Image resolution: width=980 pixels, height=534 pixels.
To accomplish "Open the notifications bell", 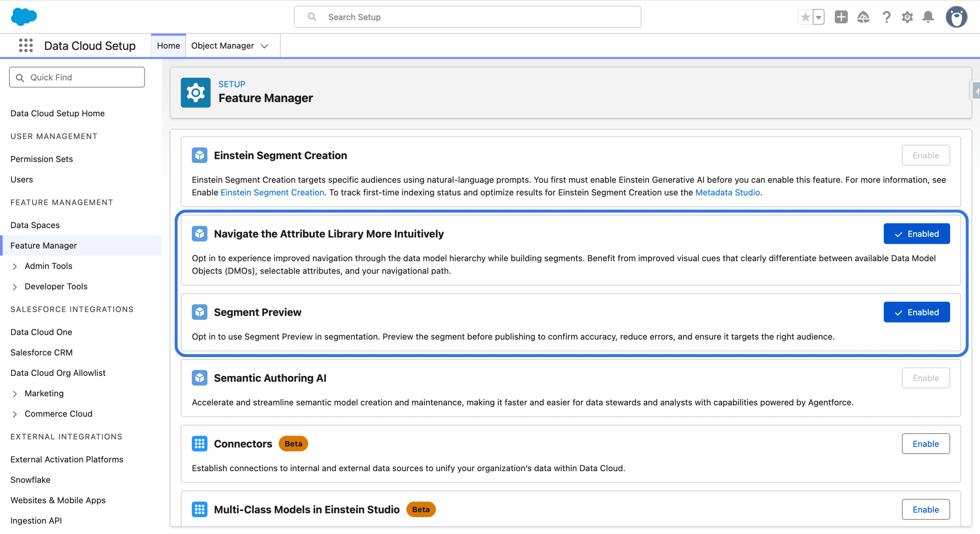I will pyautogui.click(x=928, y=17).
